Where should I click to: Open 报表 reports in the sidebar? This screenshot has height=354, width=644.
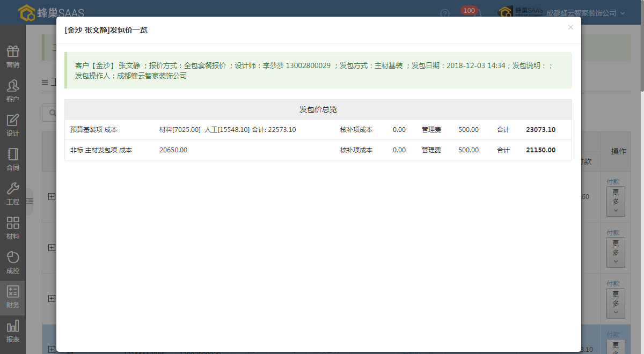coord(13,331)
